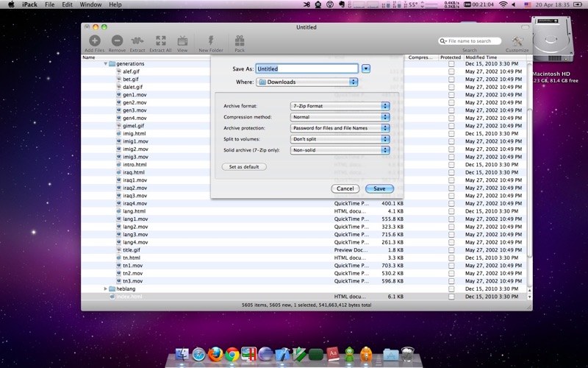
Task: Click the Remove toolbar icon
Action: pos(117,41)
